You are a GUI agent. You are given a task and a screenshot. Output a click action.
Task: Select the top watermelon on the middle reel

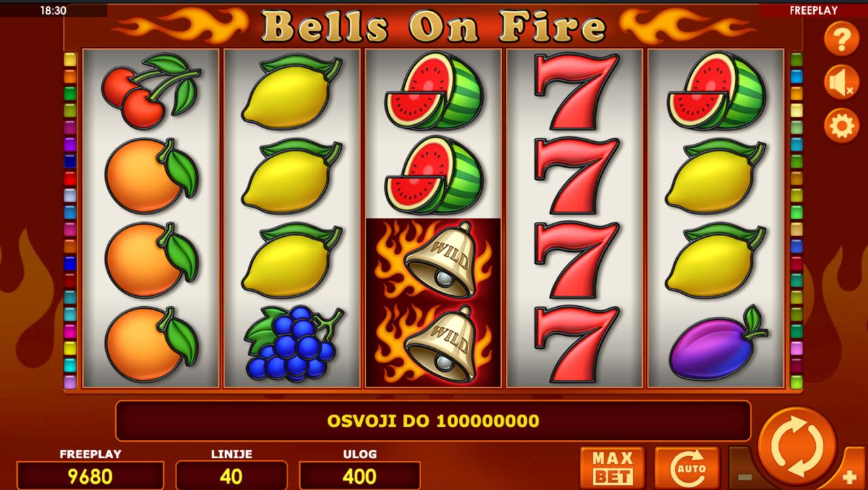pos(433,90)
